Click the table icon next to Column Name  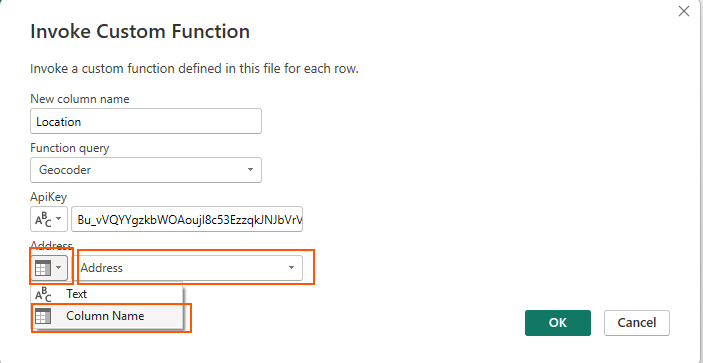click(43, 316)
